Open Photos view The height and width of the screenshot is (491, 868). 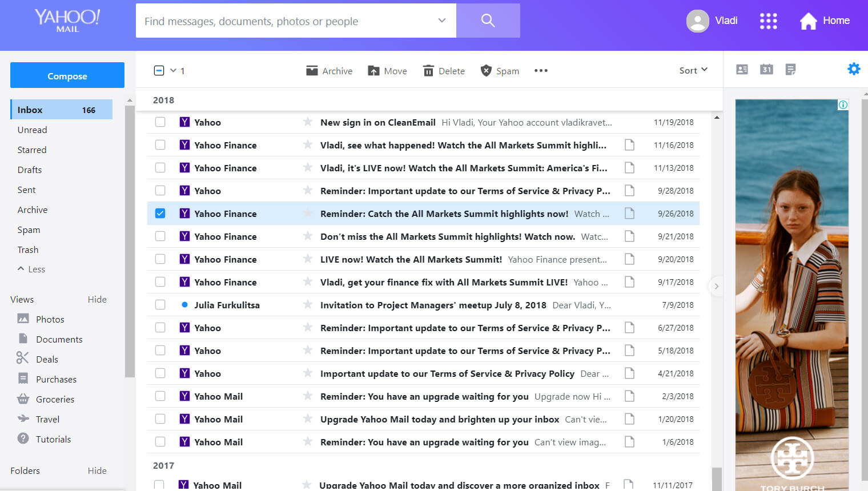pos(50,319)
